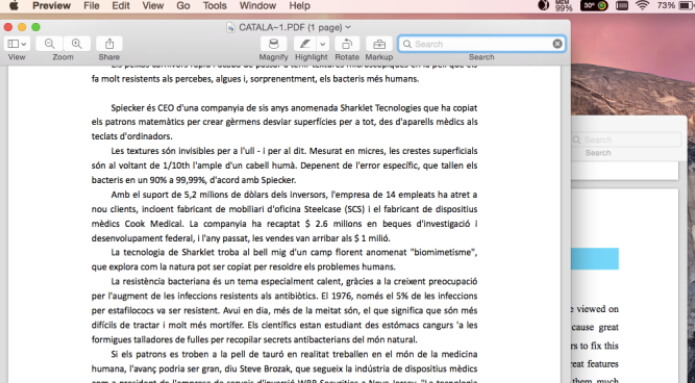695x383 pixels.
Task: Rotate the page with Rotate button
Action: pyautogui.click(x=347, y=44)
